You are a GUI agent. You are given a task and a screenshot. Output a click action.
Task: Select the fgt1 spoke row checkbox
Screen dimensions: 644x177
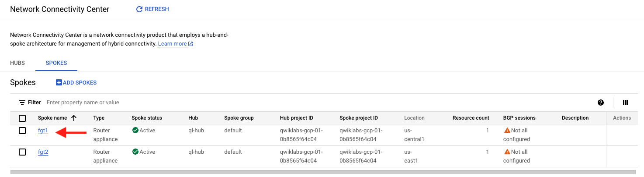pos(22,131)
